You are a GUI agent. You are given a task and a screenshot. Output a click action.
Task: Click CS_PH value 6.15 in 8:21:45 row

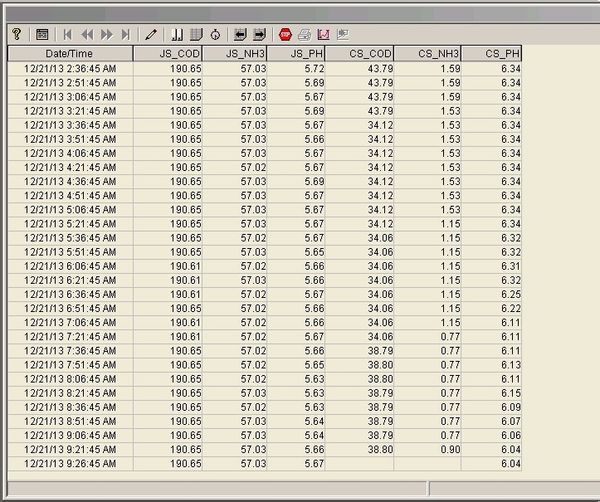coord(511,393)
